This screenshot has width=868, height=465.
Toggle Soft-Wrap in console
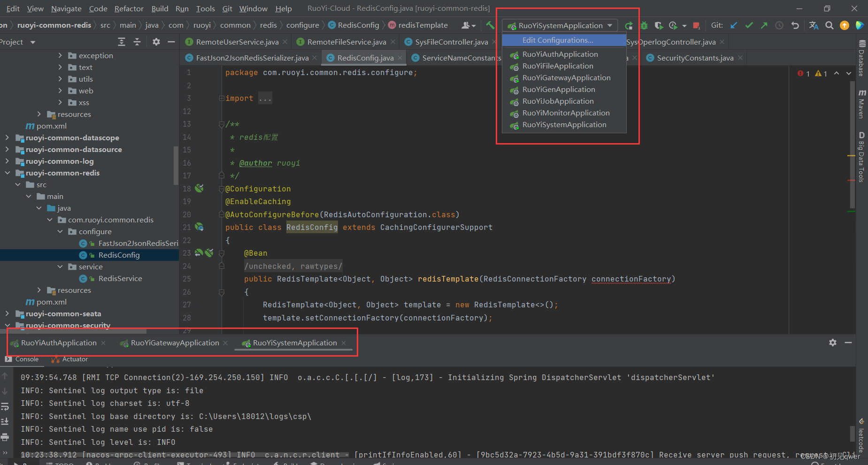(x=5, y=406)
